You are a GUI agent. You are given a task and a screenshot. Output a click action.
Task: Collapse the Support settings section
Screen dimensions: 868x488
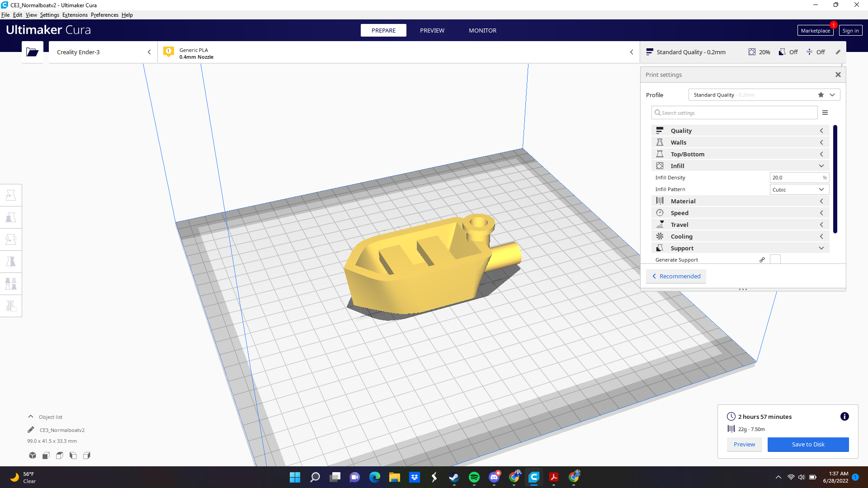click(x=740, y=248)
